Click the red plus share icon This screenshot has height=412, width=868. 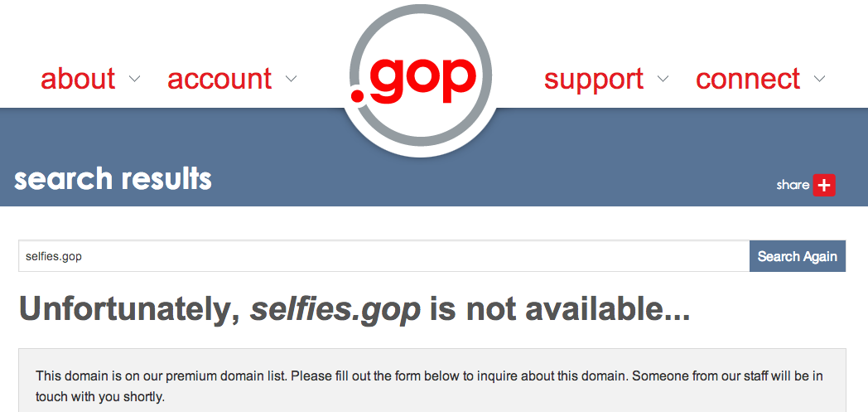[x=824, y=185]
